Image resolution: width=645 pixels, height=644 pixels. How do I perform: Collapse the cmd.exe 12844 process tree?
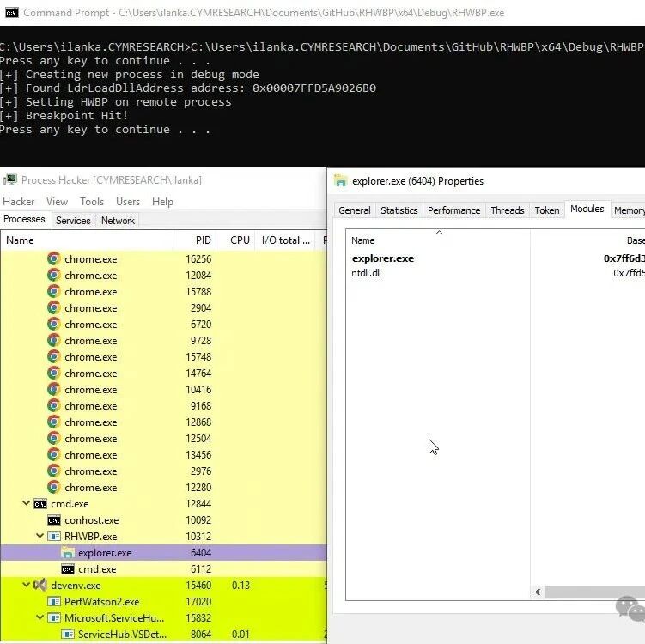tap(26, 503)
